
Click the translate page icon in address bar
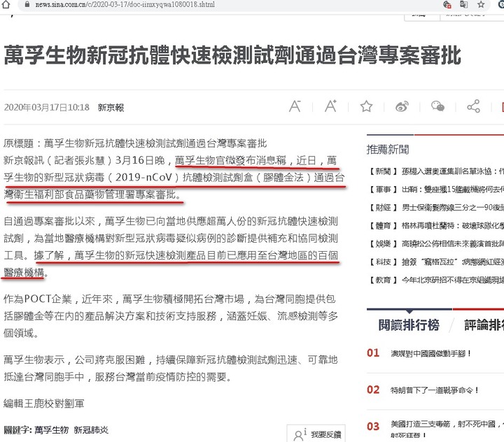(x=463, y=4)
